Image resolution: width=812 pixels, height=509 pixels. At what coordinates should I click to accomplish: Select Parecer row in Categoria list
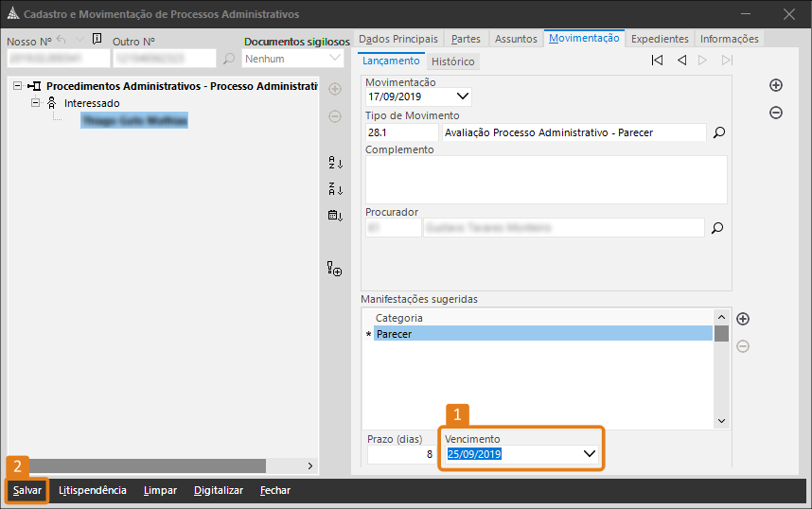[542, 334]
